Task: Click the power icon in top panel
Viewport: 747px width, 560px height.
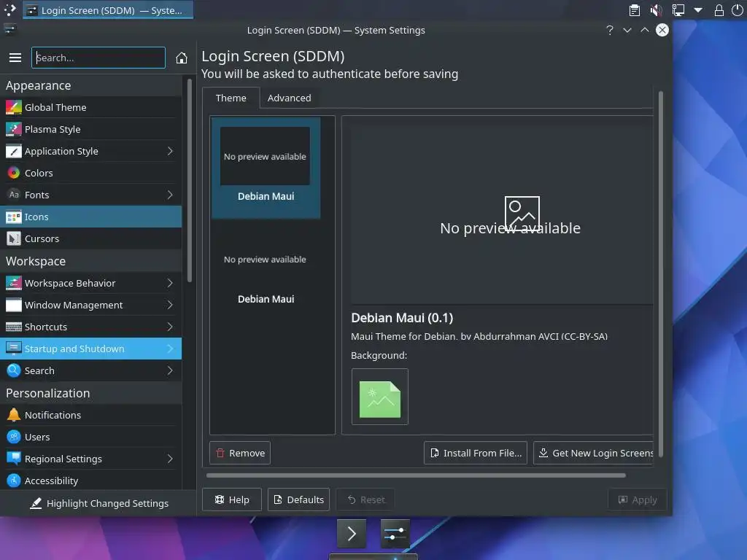Action: coord(737,10)
